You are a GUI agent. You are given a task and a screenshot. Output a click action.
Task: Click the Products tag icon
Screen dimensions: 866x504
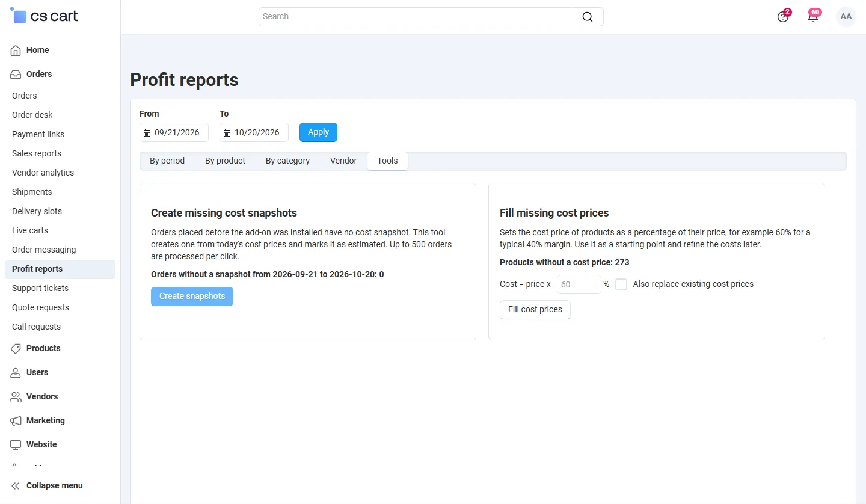click(16, 349)
